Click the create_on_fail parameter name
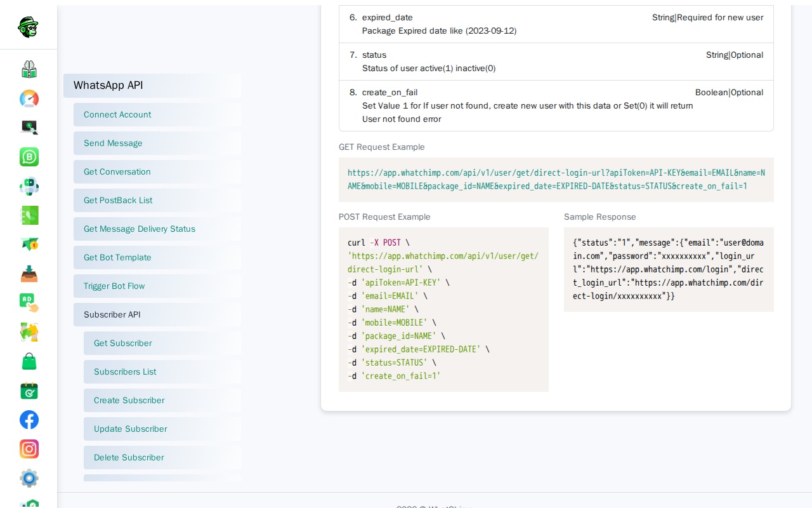The height and width of the screenshot is (508, 812). pos(390,93)
